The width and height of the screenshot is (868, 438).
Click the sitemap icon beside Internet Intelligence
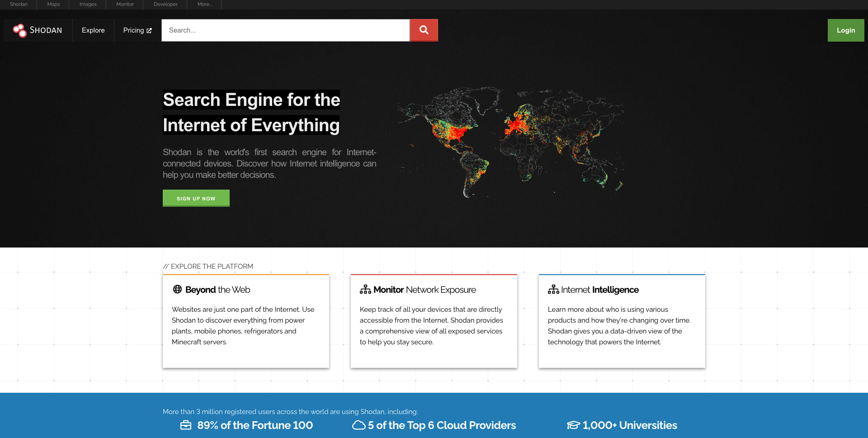(x=553, y=290)
